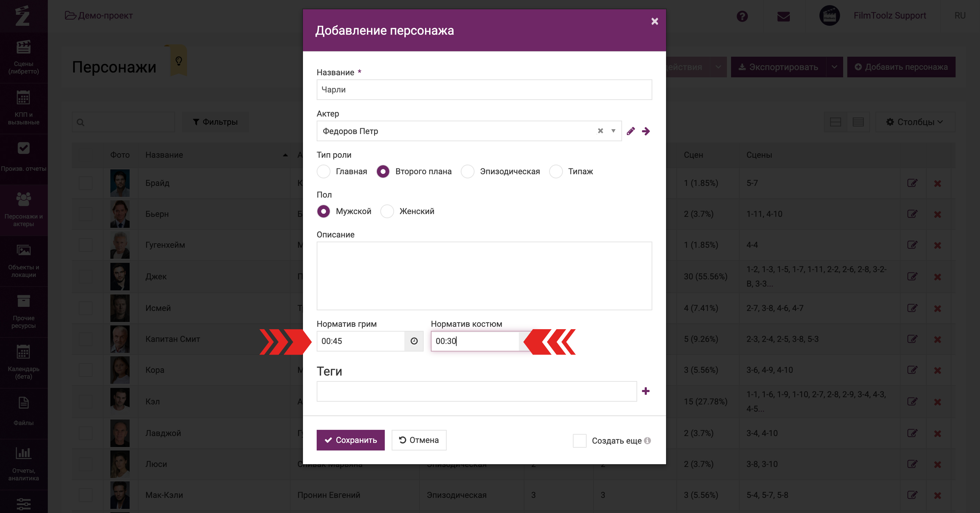The image size is (980, 513).
Task: Click edit icon for the Брайд row
Action: (x=912, y=183)
